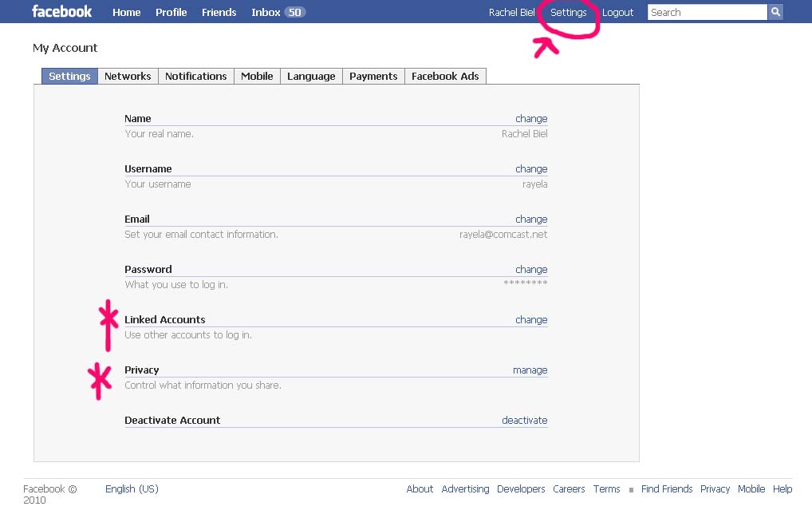Click the username value rayela
This screenshot has width=812, height=518.
[x=535, y=184]
